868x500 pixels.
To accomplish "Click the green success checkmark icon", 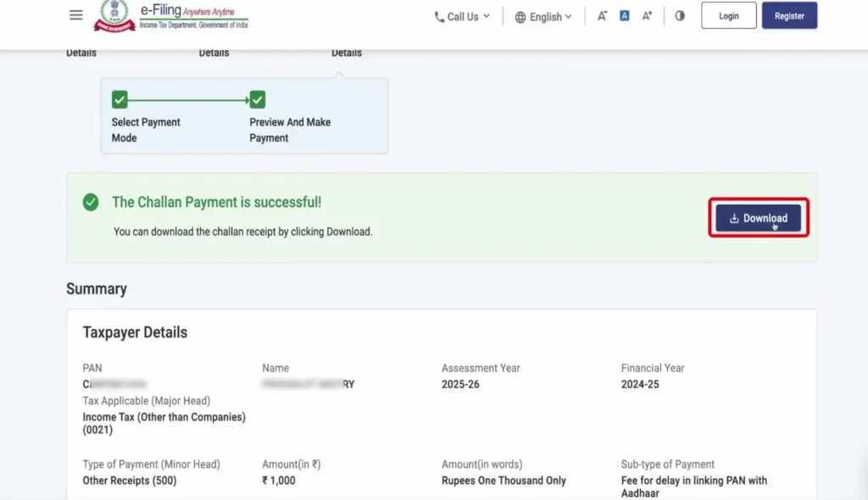I will [x=91, y=203].
